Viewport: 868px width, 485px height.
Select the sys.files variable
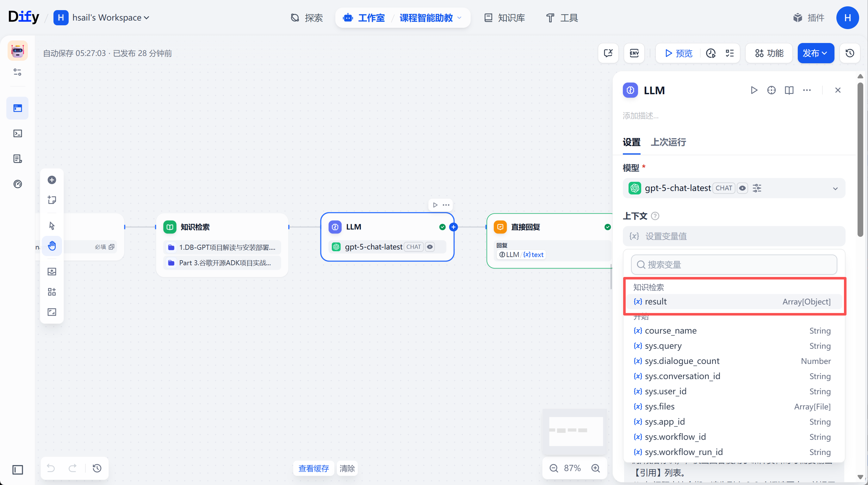[734, 407]
